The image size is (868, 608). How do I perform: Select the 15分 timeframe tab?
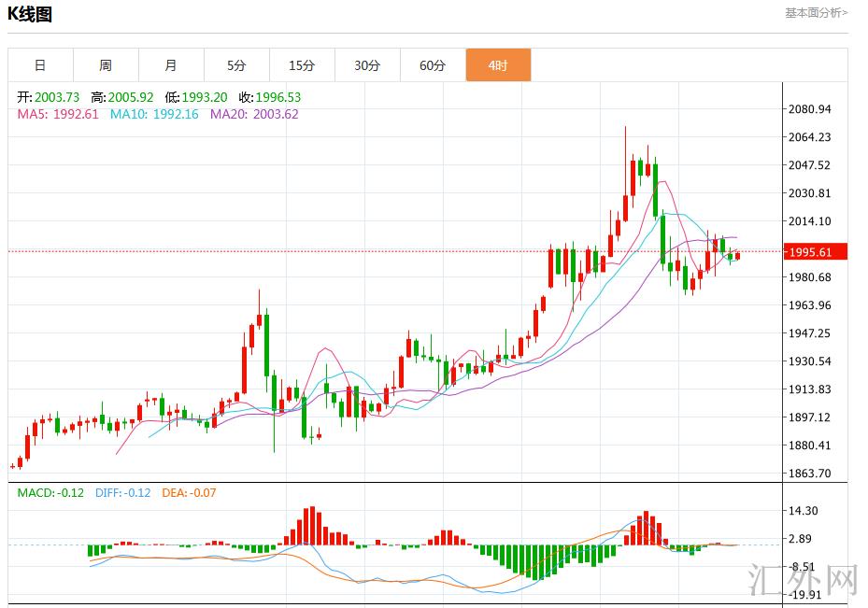(302, 65)
